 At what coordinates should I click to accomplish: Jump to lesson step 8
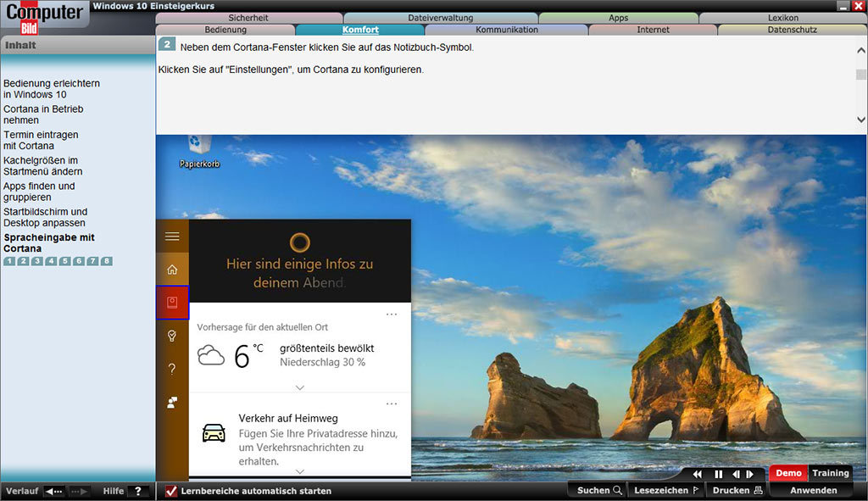[107, 261]
